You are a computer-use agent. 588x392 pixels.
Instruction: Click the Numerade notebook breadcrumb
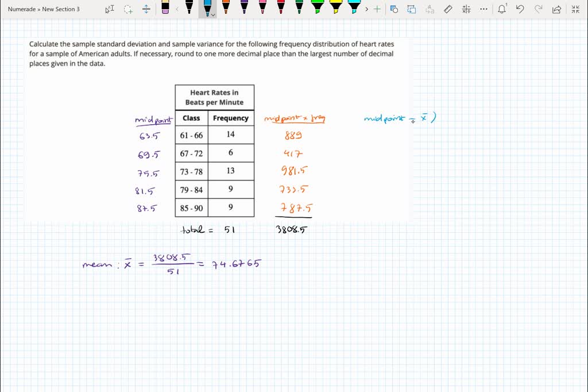pyautogui.click(x=22, y=9)
